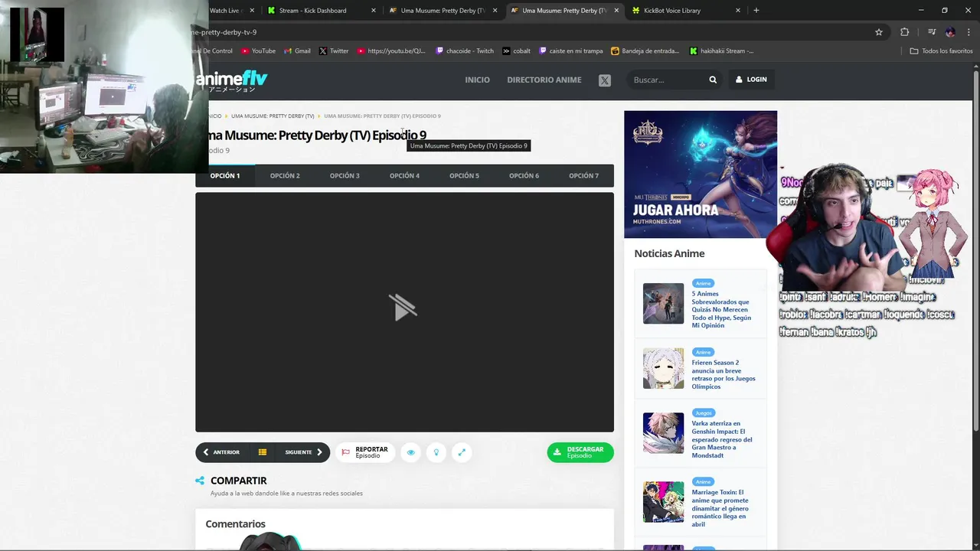
Task: Open the caiste en mi trampa bookmark
Action: [x=571, y=51]
